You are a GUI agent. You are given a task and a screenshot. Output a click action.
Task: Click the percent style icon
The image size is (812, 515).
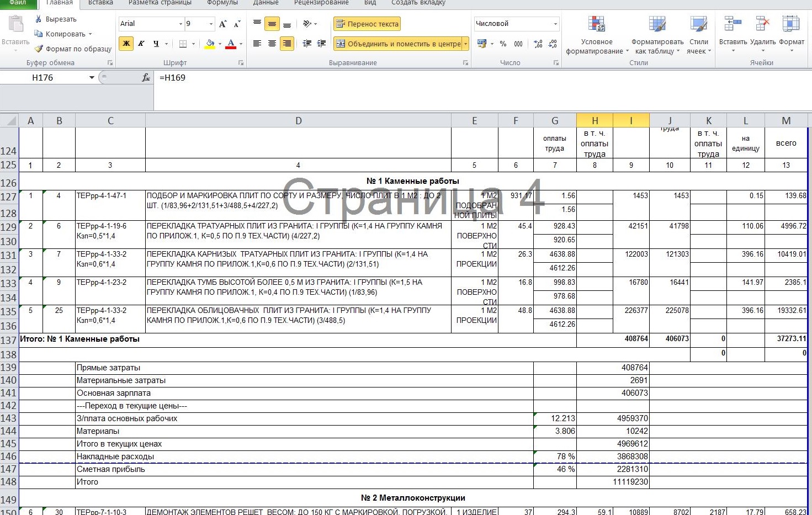pyautogui.click(x=503, y=44)
